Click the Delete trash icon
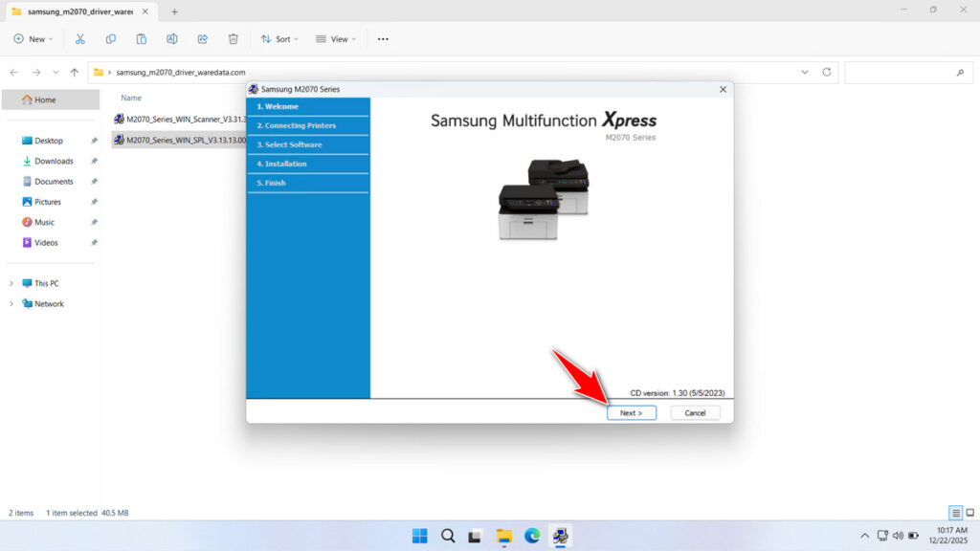This screenshot has height=551, width=980. pos(233,38)
